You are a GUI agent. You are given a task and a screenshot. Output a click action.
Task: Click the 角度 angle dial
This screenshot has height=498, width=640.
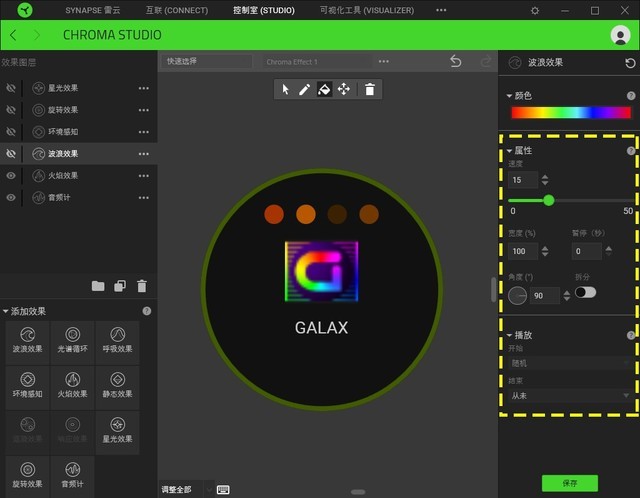click(x=517, y=296)
